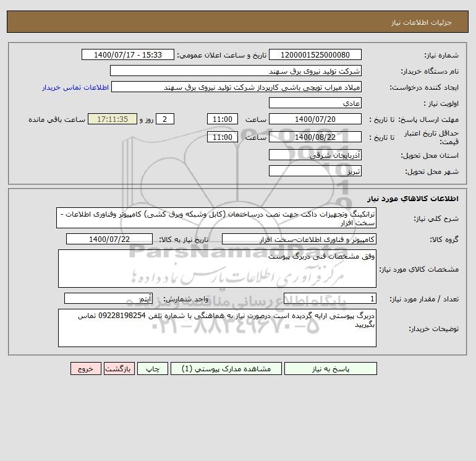This screenshot has height=461, width=476.
Task: Click buyer notes box with phone 09228198254
Action: (217, 328)
